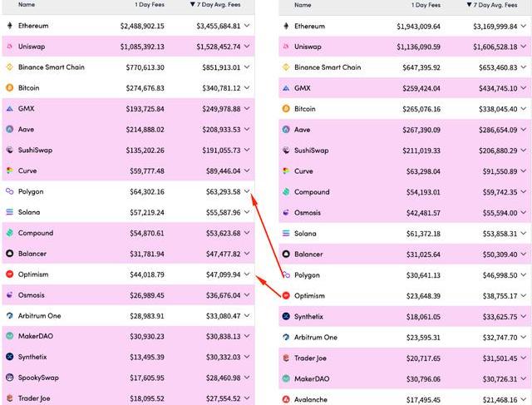
Task: Click the Binance Smart Chain icon in left table
Action: coord(10,67)
